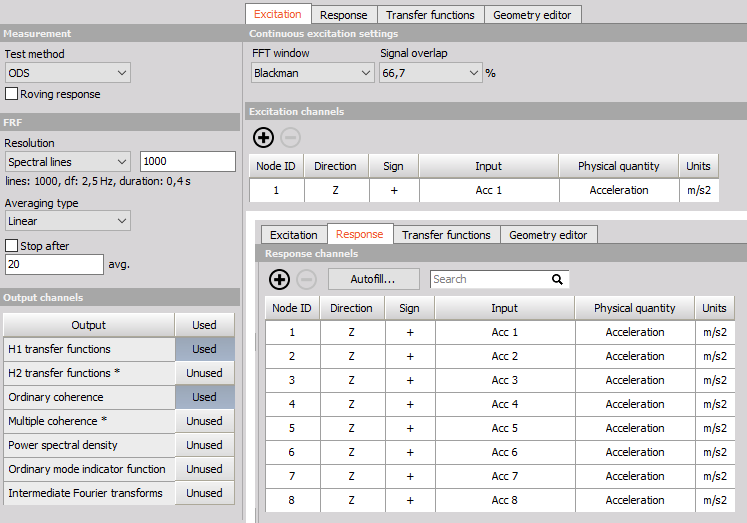Click the disabled remove excitation channel icon
The width and height of the screenshot is (747, 523).
coord(290,138)
